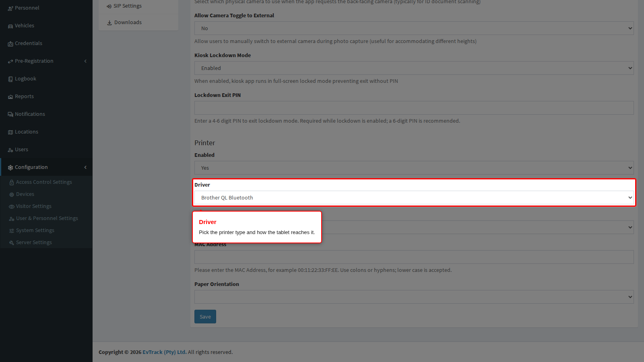Open the Driver dropdown showing Brother QL Bluetooth
This screenshot has height=362, width=644.
[x=414, y=197]
